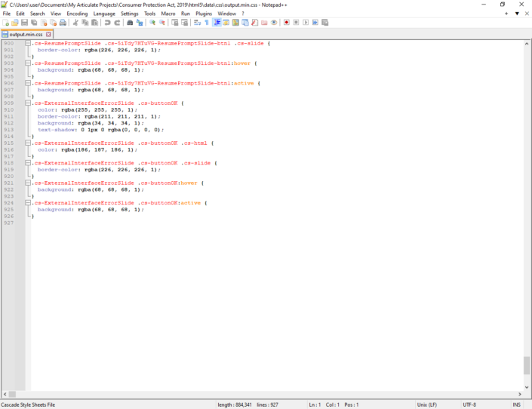Open the Encoding menu
The height and width of the screenshot is (409, 532).
77,14
